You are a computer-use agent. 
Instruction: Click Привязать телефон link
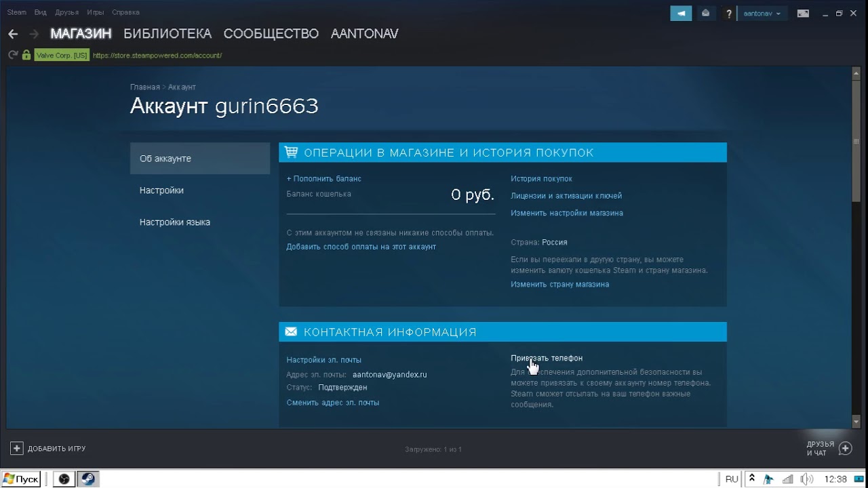547,358
